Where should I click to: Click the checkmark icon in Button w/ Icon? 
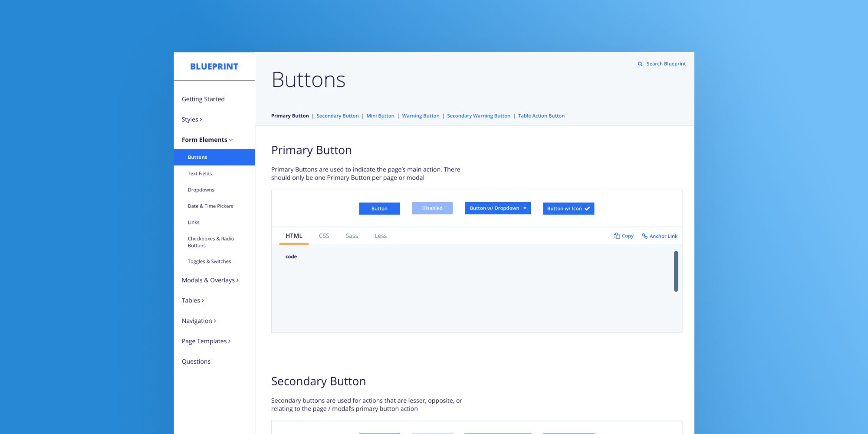tap(587, 209)
